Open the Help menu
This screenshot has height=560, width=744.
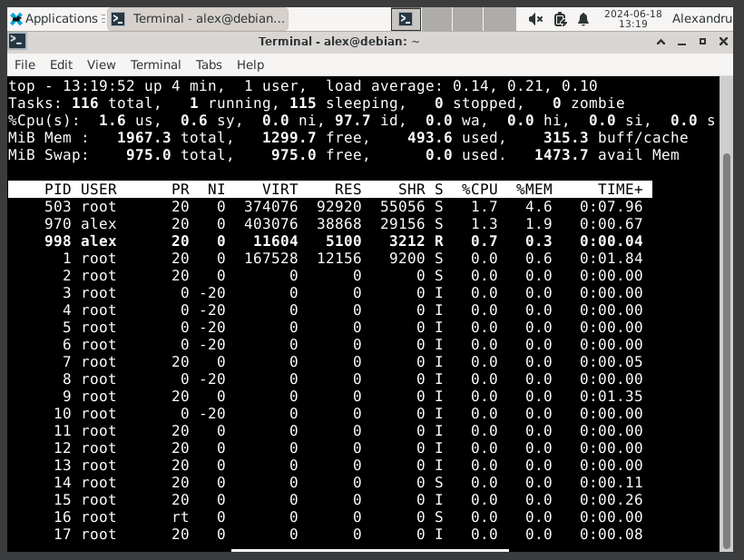point(250,64)
